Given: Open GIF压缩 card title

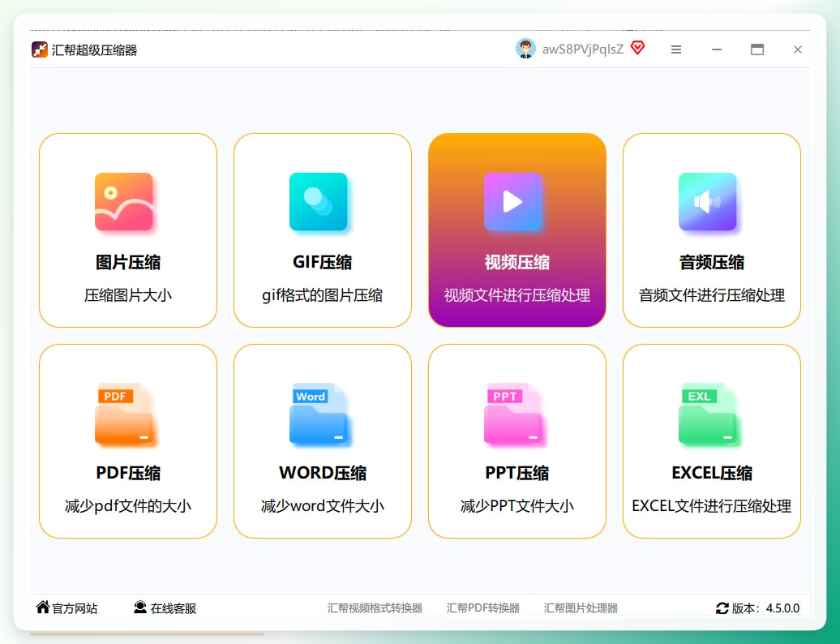Looking at the screenshot, I should point(323,263).
